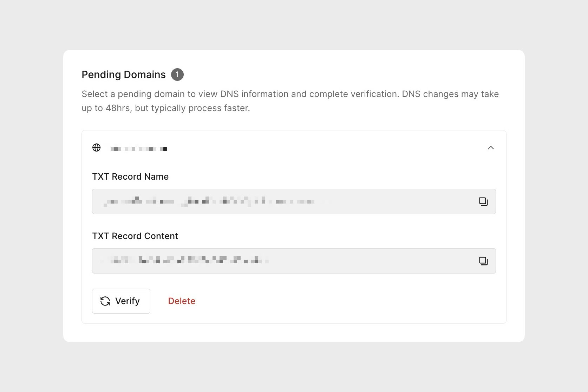
Task: Collapse the pending domain details chevron
Action: pos(491,148)
